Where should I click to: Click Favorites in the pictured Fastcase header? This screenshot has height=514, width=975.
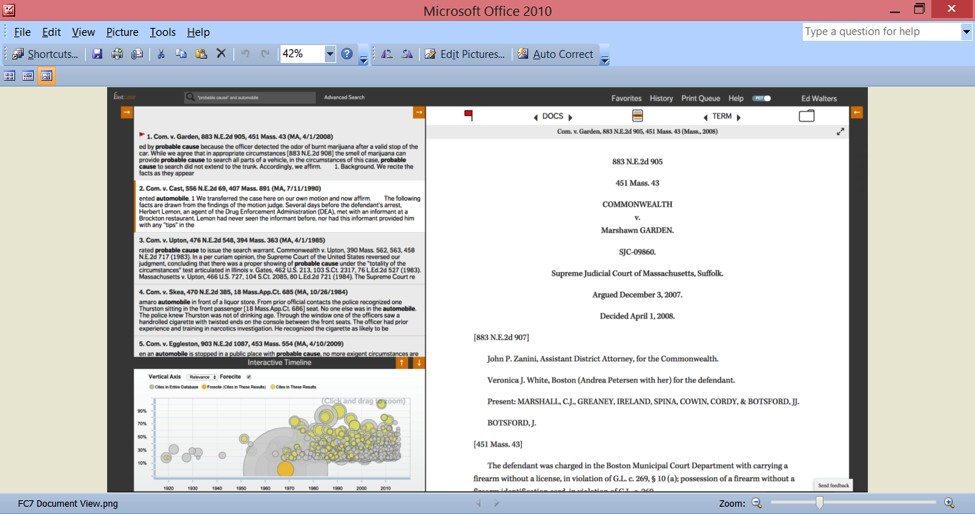(x=626, y=98)
